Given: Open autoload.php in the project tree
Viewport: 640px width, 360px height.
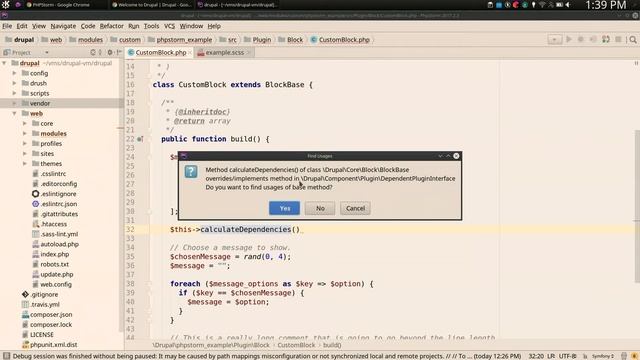Looking at the screenshot, I should (59, 244).
